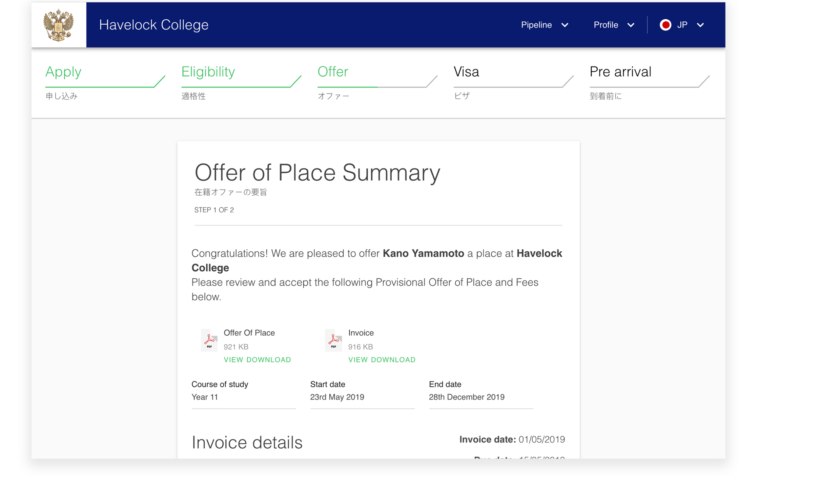The image size is (820, 504).
Task: Expand the Pipeline dropdown chevron
Action: (x=565, y=25)
